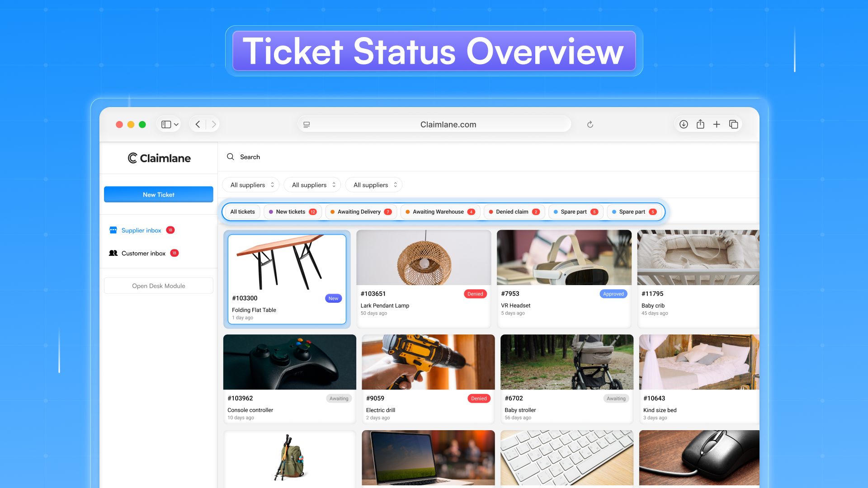Open the first All suppliers dropdown
The image size is (868, 488).
(250, 184)
